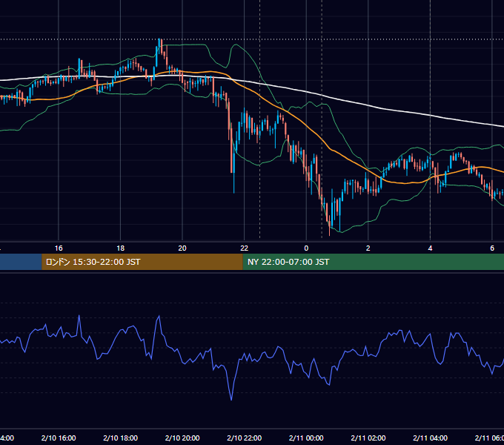Click the 2/11 00:00 date label
Image resolution: width=504 pixels, height=445 pixels.
coord(306,438)
